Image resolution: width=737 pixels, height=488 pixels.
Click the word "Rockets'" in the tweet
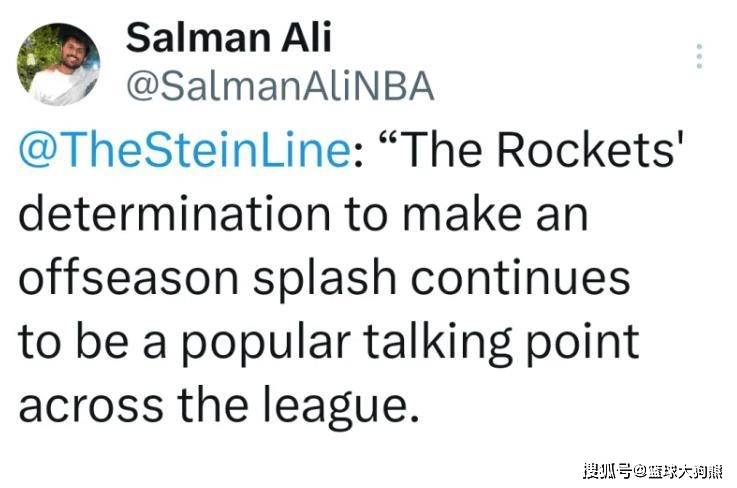[590, 149]
